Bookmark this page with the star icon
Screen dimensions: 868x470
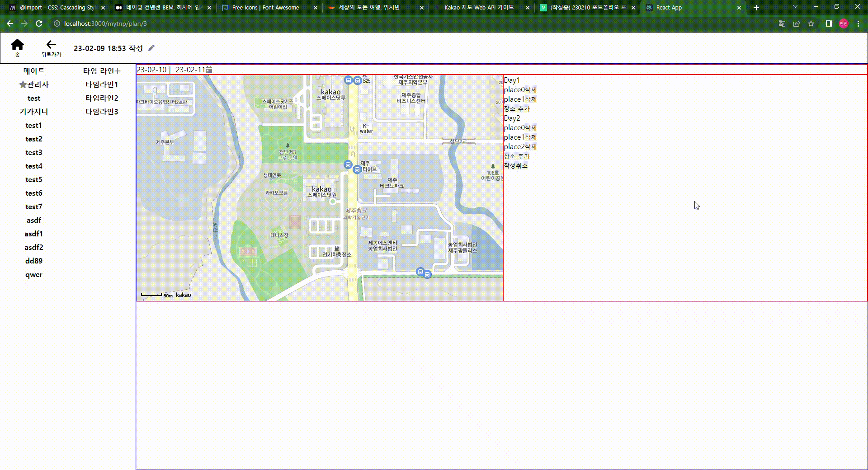coord(811,23)
